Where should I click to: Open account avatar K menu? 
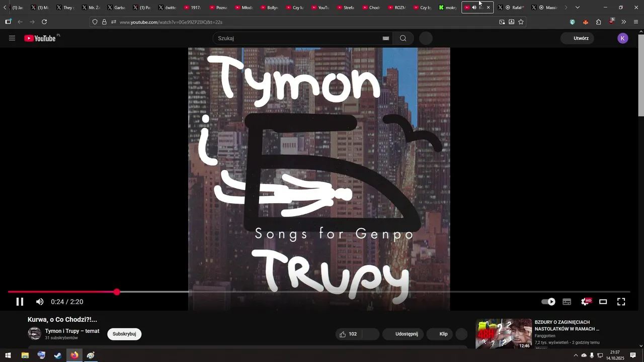(623, 38)
